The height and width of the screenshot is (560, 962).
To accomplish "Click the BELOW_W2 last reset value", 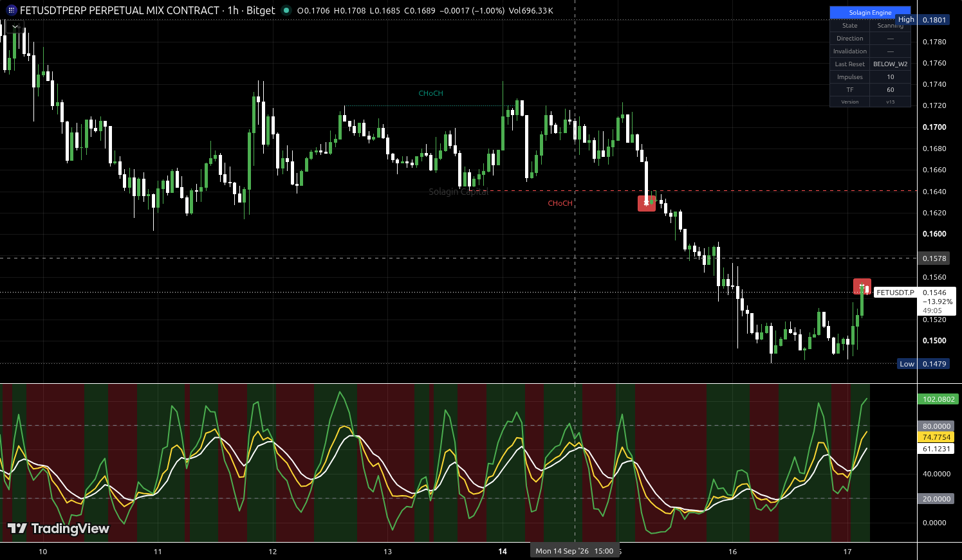I will pyautogui.click(x=890, y=64).
